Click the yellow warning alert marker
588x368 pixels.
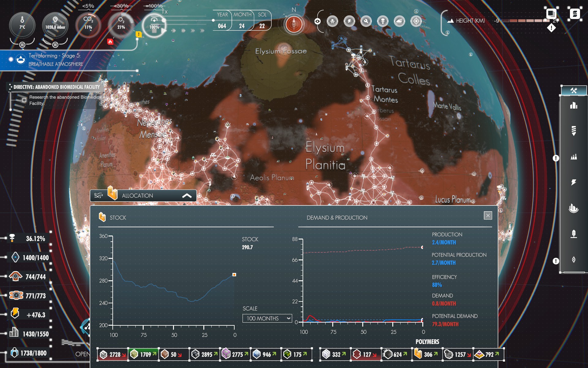pos(138,34)
